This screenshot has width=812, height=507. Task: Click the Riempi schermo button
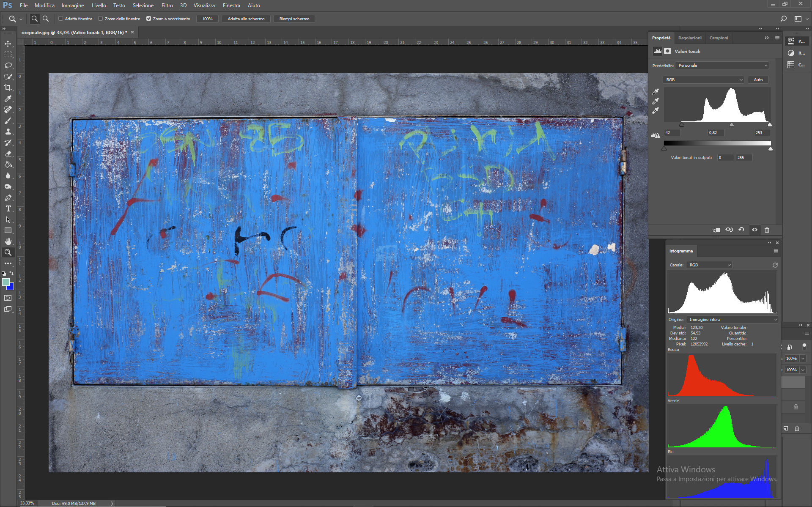294,19
